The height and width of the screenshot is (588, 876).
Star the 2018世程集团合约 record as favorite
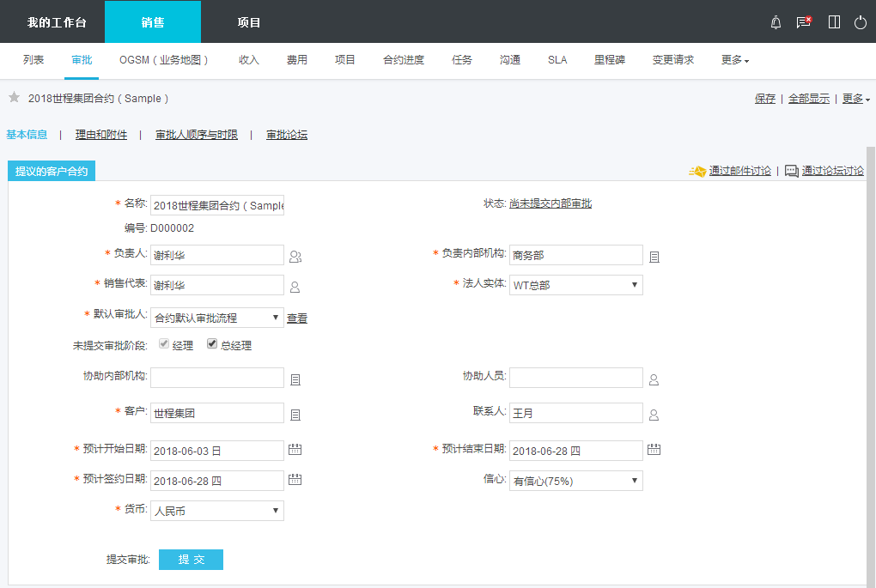[14, 98]
